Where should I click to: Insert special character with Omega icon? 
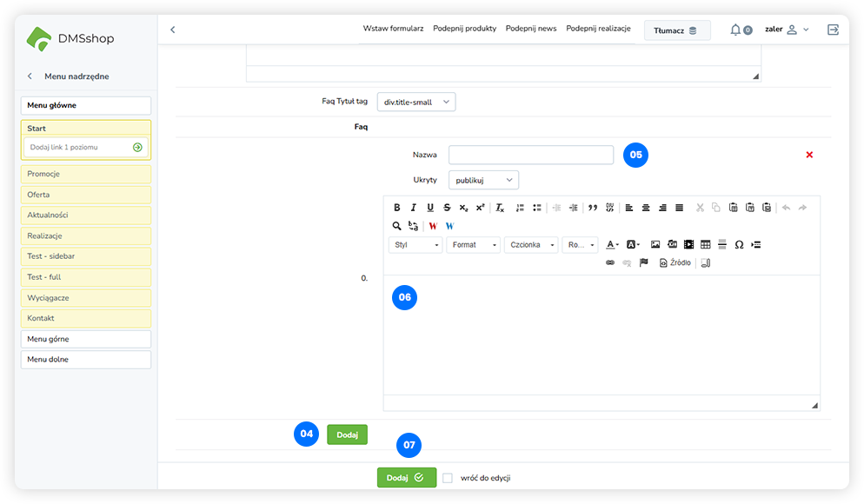click(x=739, y=245)
